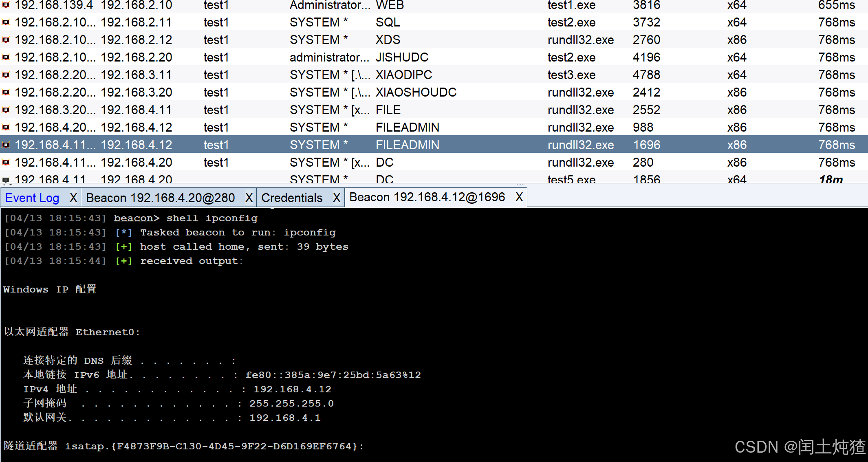868x462 pixels.
Task: Click the underlined beacon prompt link
Action: [x=133, y=218]
